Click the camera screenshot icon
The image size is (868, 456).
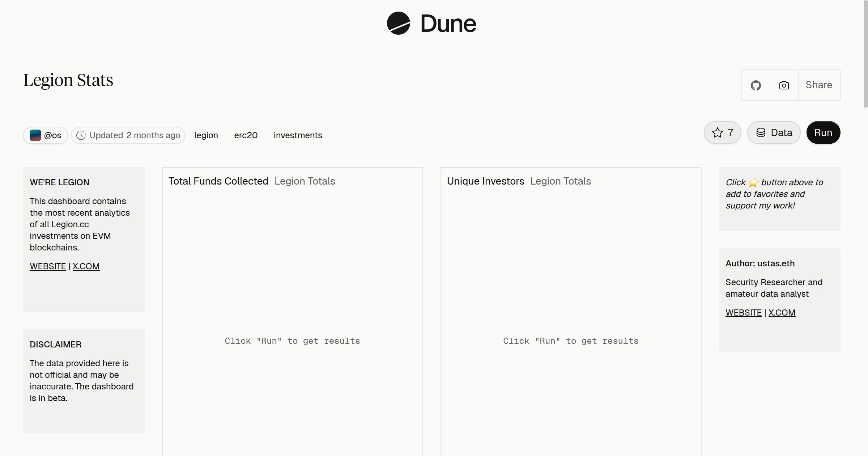coord(784,85)
